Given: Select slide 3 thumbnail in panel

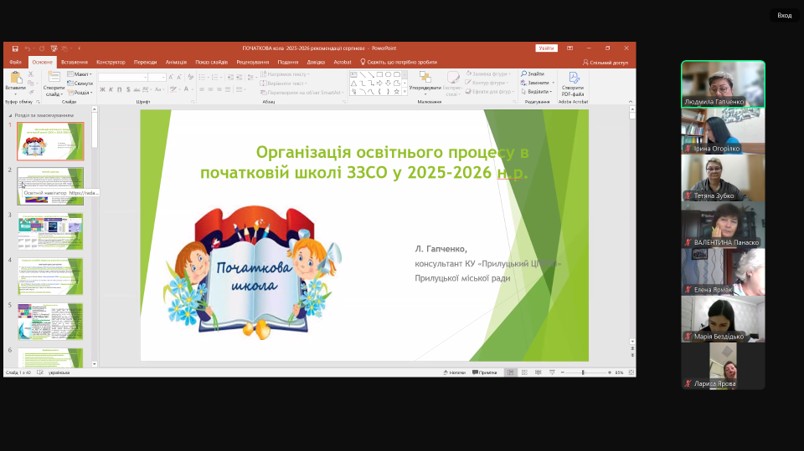Looking at the screenshot, I should pos(50,231).
